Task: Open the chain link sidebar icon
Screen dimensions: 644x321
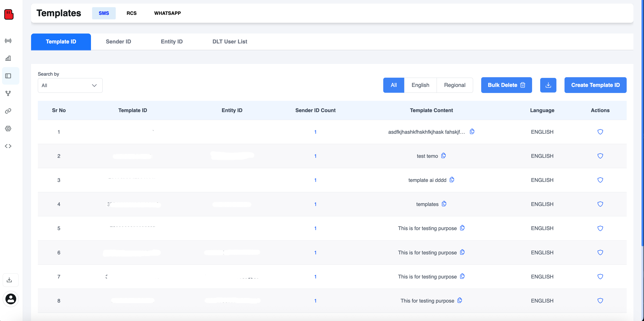Action: click(x=8, y=111)
